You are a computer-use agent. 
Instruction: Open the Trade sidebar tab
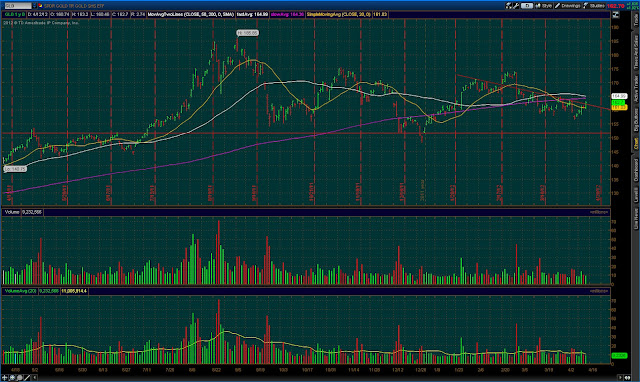tap(636, 19)
